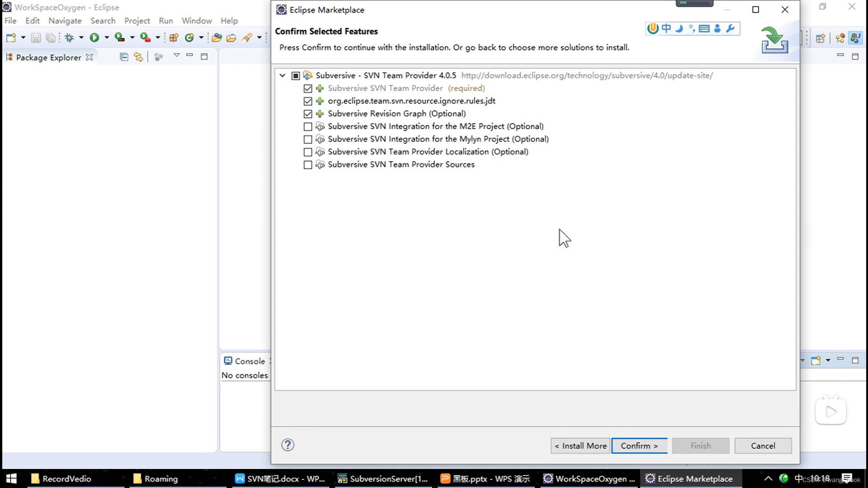Click the Cancel button
The height and width of the screenshot is (488, 868).
(763, 446)
